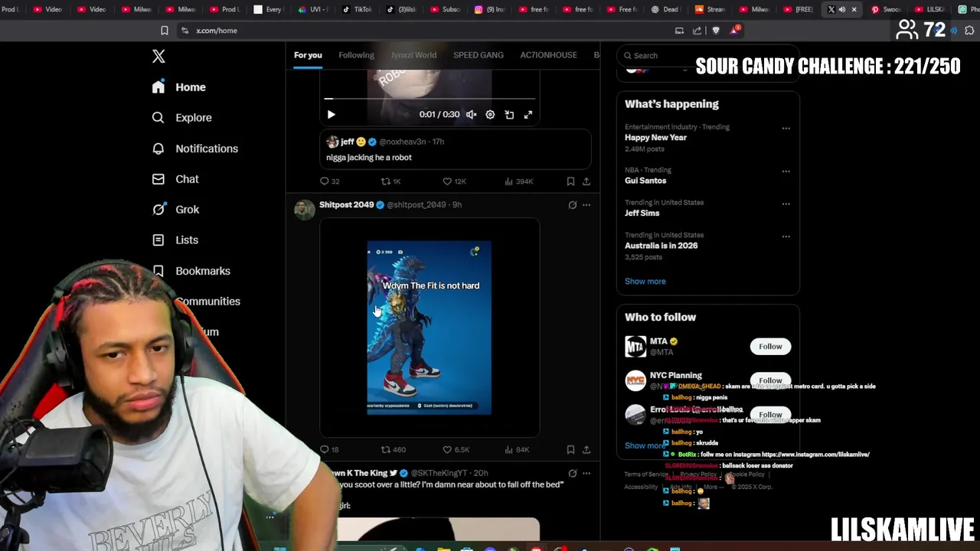This screenshot has height=551, width=980.
Task: Like the post with 12K likes
Action: pyautogui.click(x=454, y=181)
